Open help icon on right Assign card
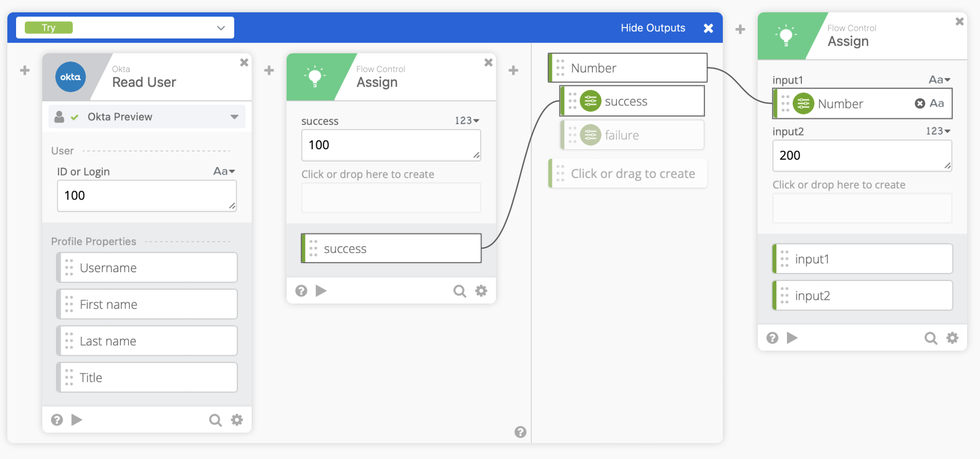Image resolution: width=980 pixels, height=459 pixels. [x=772, y=338]
